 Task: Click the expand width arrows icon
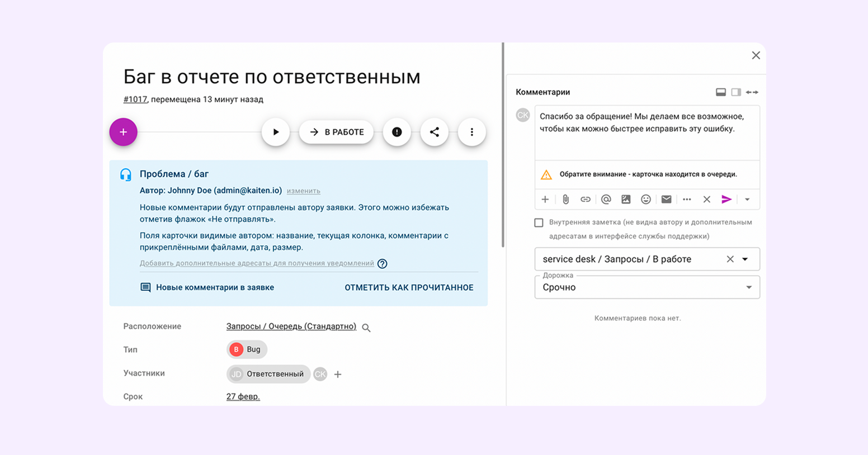click(x=752, y=92)
